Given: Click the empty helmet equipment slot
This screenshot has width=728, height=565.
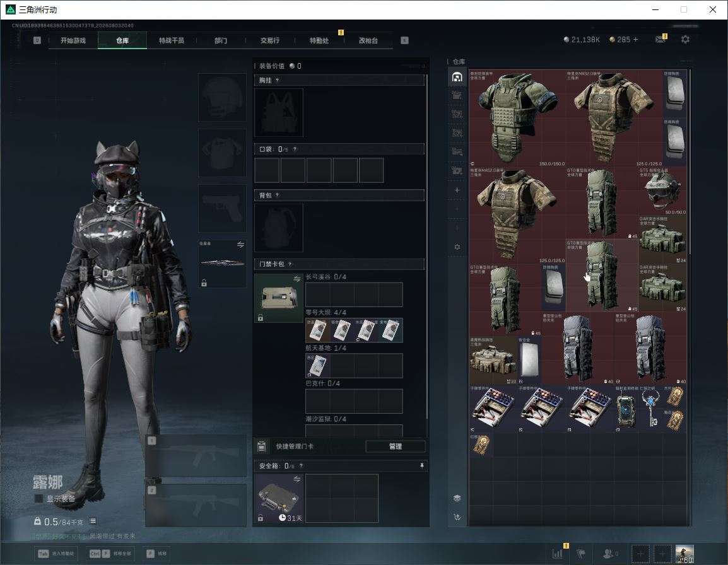Looking at the screenshot, I should pos(223,98).
